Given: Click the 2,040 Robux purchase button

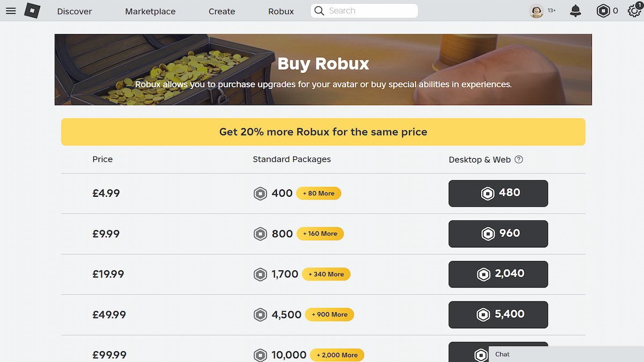Looking at the screenshot, I should click(497, 274).
